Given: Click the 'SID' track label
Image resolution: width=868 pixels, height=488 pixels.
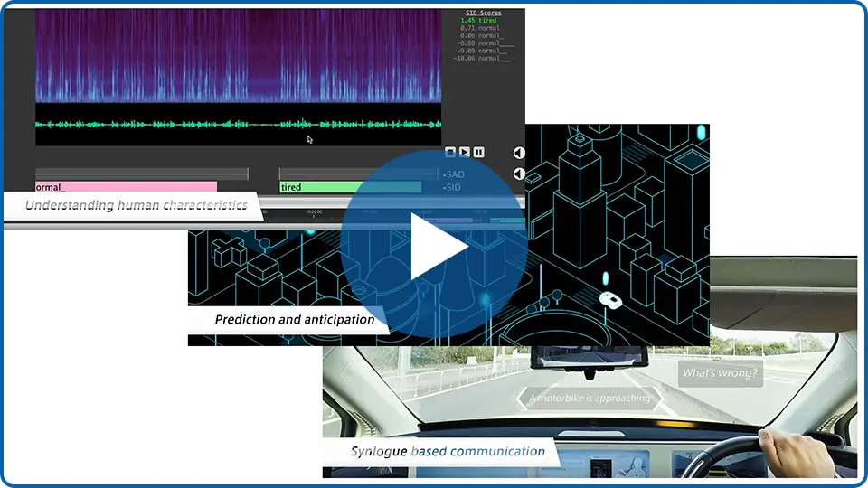Looking at the screenshot, I should tap(452, 188).
